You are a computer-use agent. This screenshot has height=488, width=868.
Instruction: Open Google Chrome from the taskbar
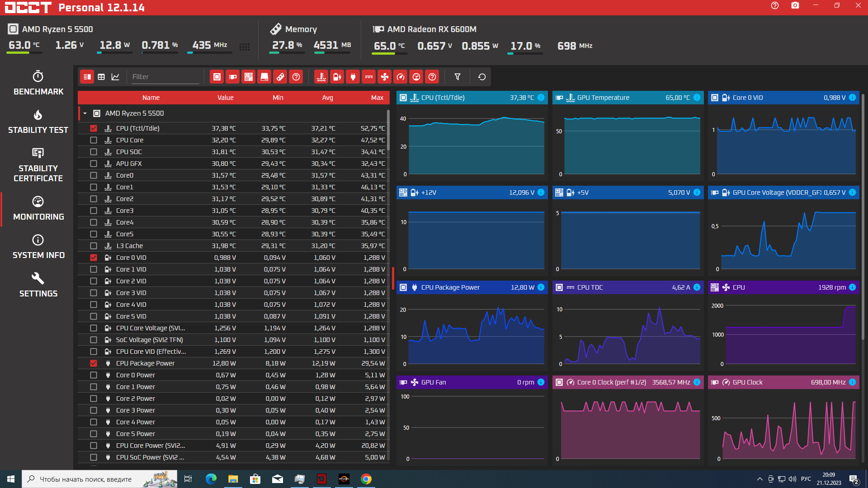366,479
